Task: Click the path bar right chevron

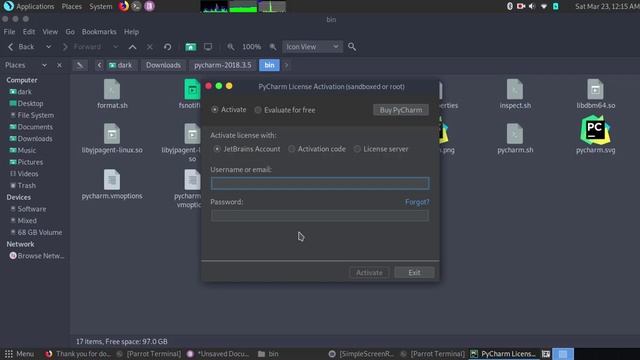Action: point(286,65)
